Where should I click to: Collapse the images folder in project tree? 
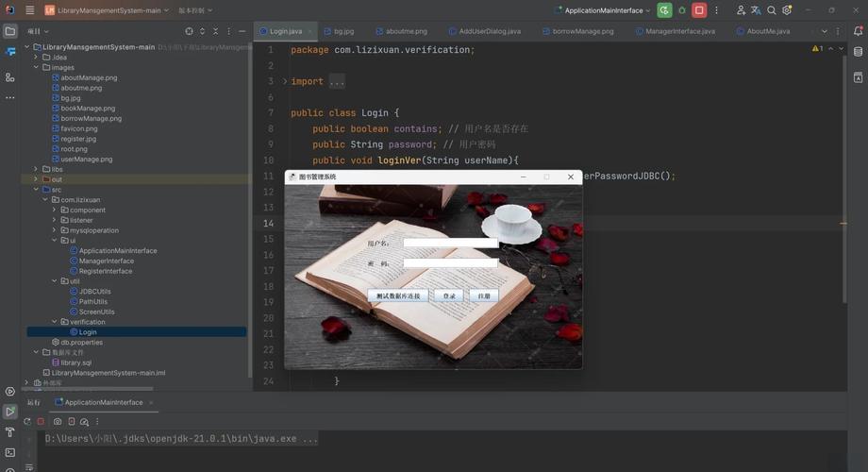pyautogui.click(x=36, y=68)
